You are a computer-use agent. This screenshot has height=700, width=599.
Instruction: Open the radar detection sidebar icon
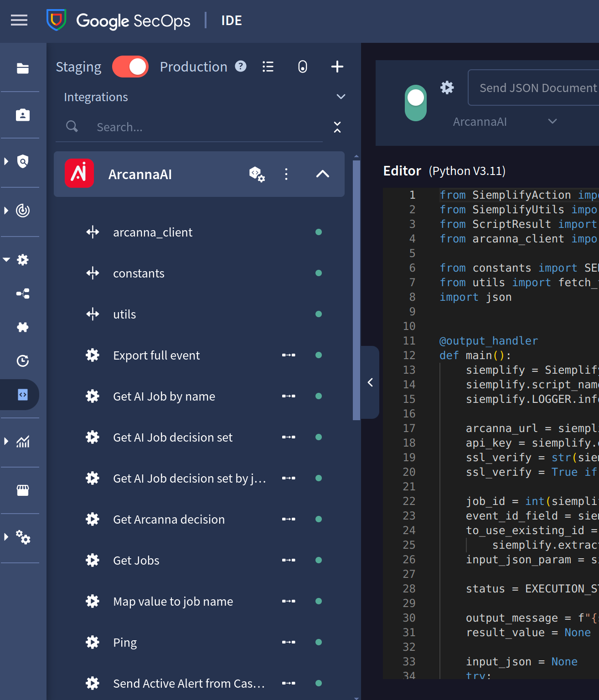[x=23, y=211]
